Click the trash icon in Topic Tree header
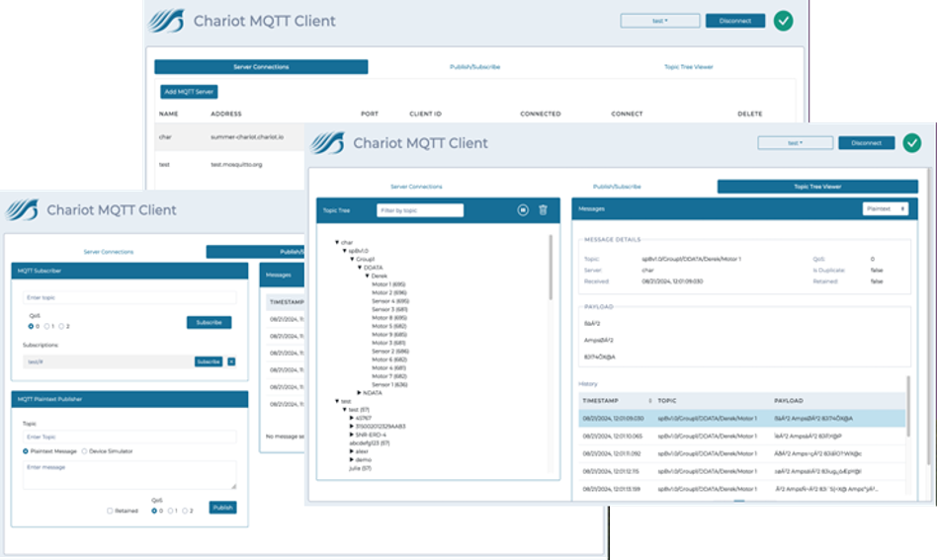This screenshot has height=560, width=937. click(x=543, y=209)
